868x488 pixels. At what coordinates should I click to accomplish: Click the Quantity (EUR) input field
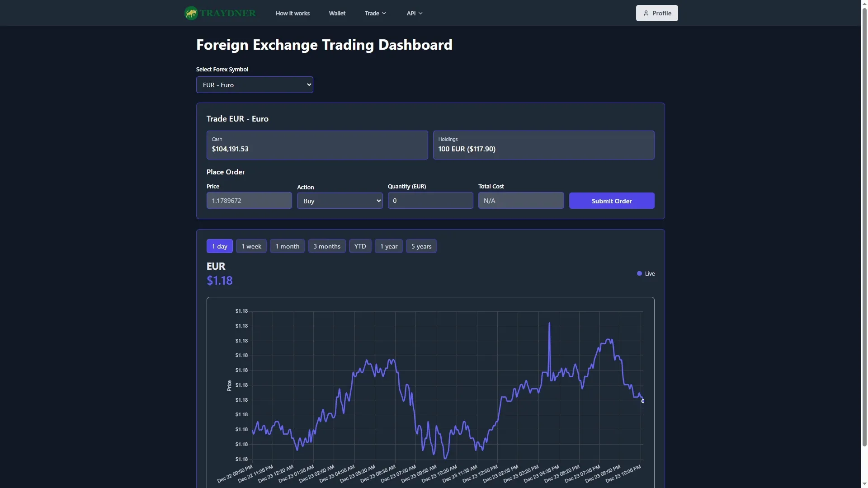coord(430,200)
